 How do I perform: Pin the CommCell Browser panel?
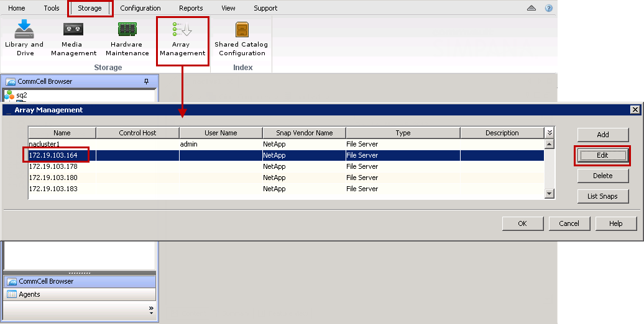point(147,81)
